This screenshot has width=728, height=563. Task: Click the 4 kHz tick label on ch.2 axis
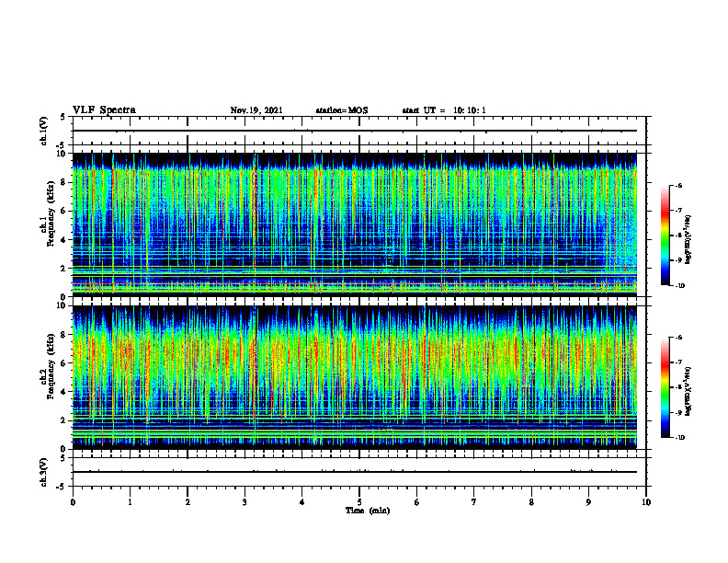[64, 392]
